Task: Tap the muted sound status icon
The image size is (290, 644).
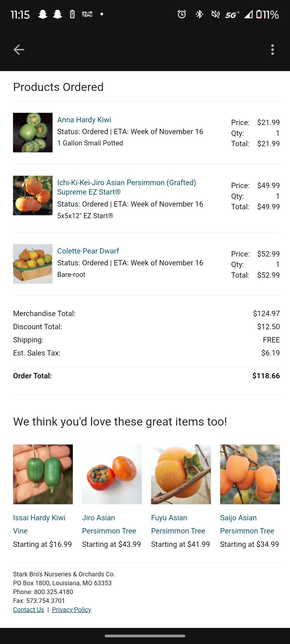Action: (x=215, y=14)
